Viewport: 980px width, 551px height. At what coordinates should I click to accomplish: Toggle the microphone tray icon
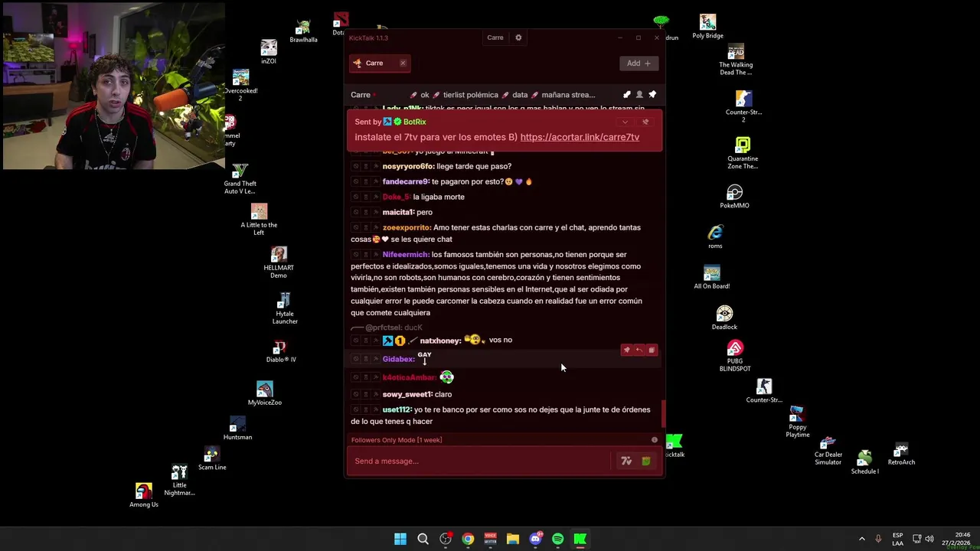(878, 539)
